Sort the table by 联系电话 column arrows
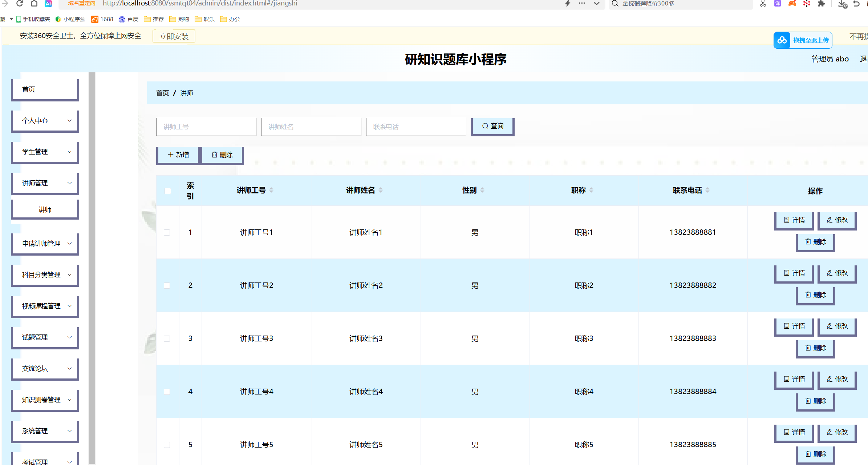The width and height of the screenshot is (868, 465). (x=707, y=190)
